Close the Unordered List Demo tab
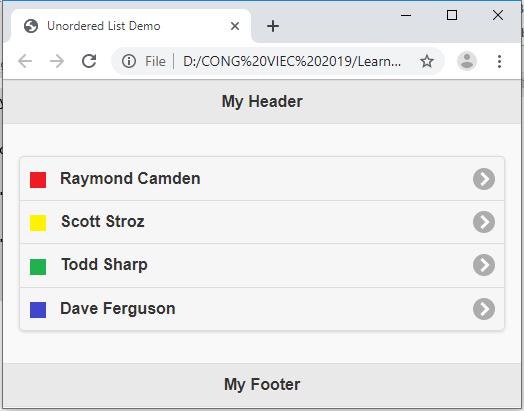The image size is (524, 411). coord(235,26)
